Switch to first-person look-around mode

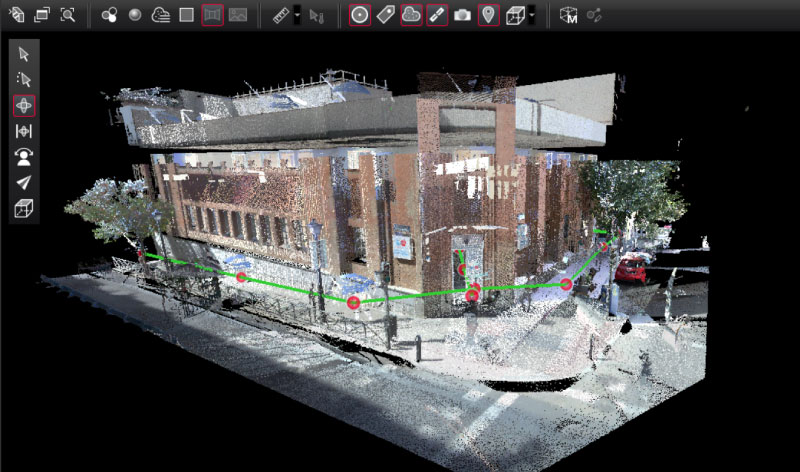click(24, 157)
